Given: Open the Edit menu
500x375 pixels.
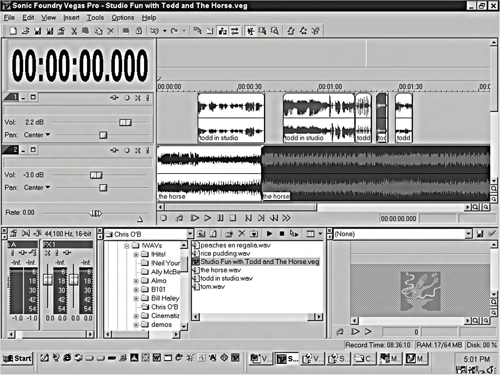Looking at the screenshot, I should click(x=28, y=18).
